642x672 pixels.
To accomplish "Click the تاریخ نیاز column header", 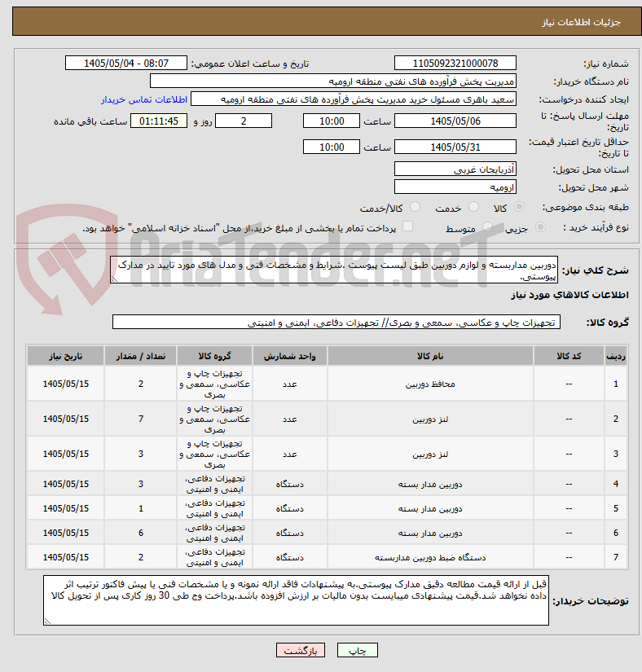I will 65,356.
